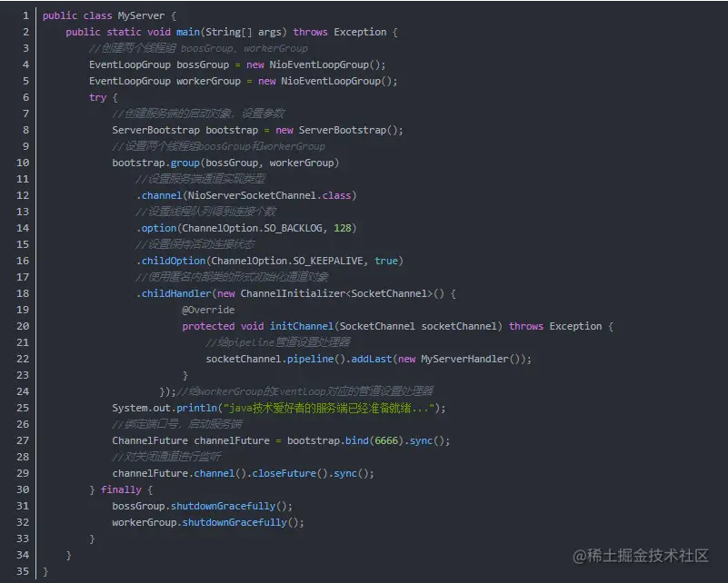The image size is (728, 583).
Task: Select "workerGroup" variable declared on line 5
Action: 208,81
